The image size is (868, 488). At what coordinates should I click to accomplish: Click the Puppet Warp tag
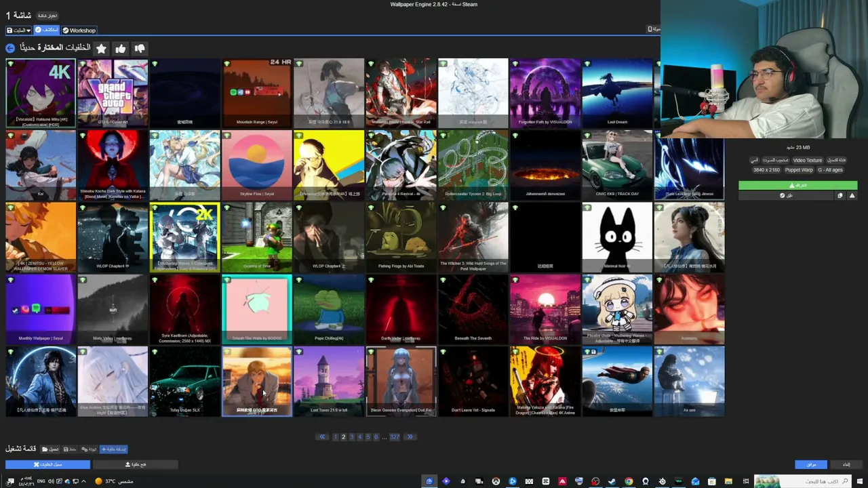point(799,170)
